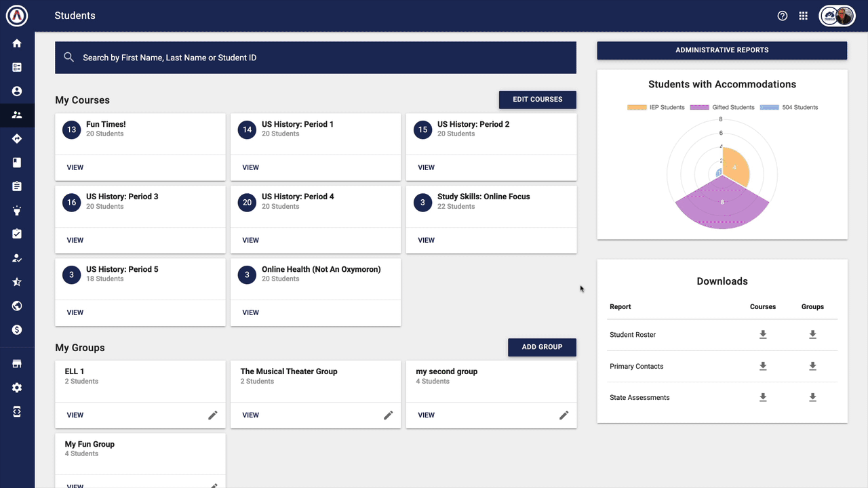The width and height of the screenshot is (868, 488).
Task: Open the book icon in the sidebar
Action: coord(17,163)
